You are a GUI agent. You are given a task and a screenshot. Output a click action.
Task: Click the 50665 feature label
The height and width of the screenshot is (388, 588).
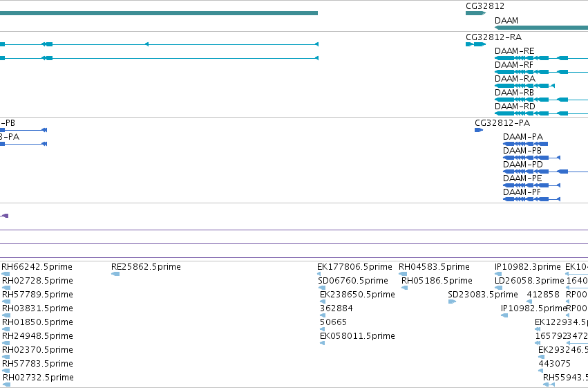click(333, 322)
